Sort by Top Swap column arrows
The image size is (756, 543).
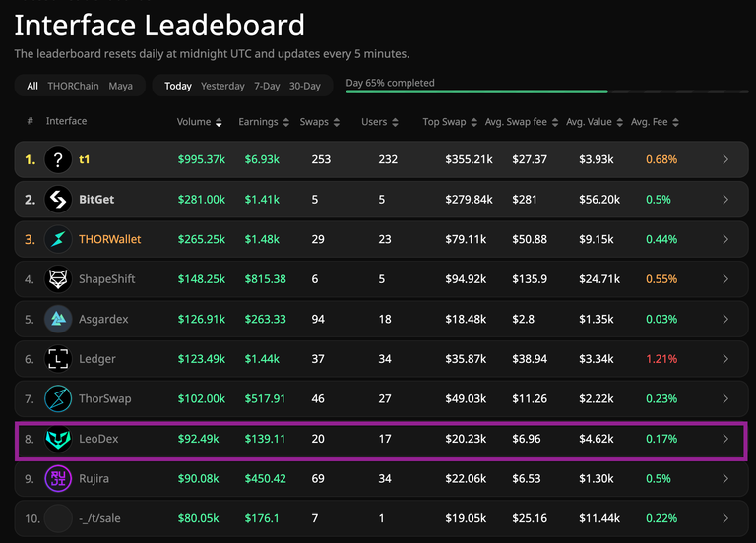(473, 122)
